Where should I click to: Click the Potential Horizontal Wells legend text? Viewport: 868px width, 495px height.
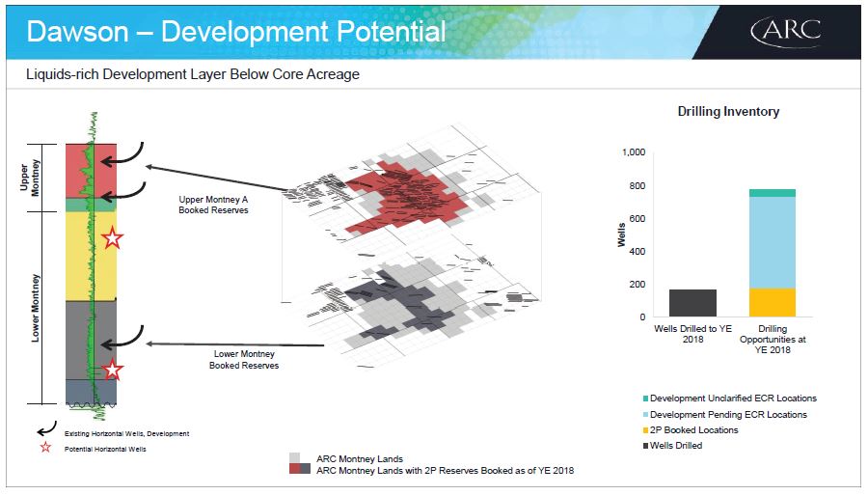click(105, 449)
